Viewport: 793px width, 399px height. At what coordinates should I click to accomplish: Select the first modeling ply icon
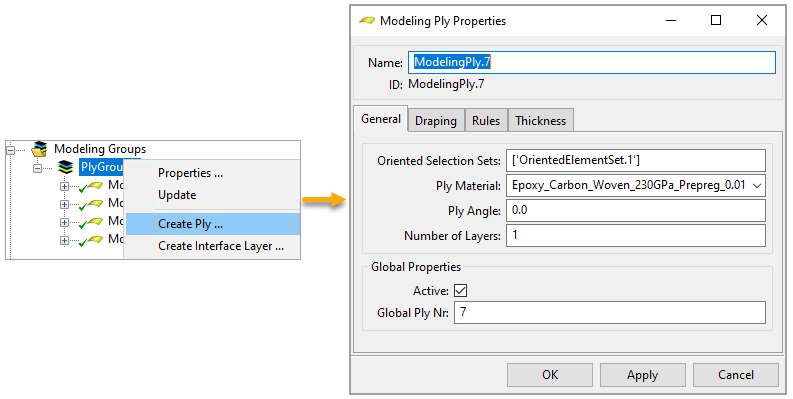click(91, 186)
